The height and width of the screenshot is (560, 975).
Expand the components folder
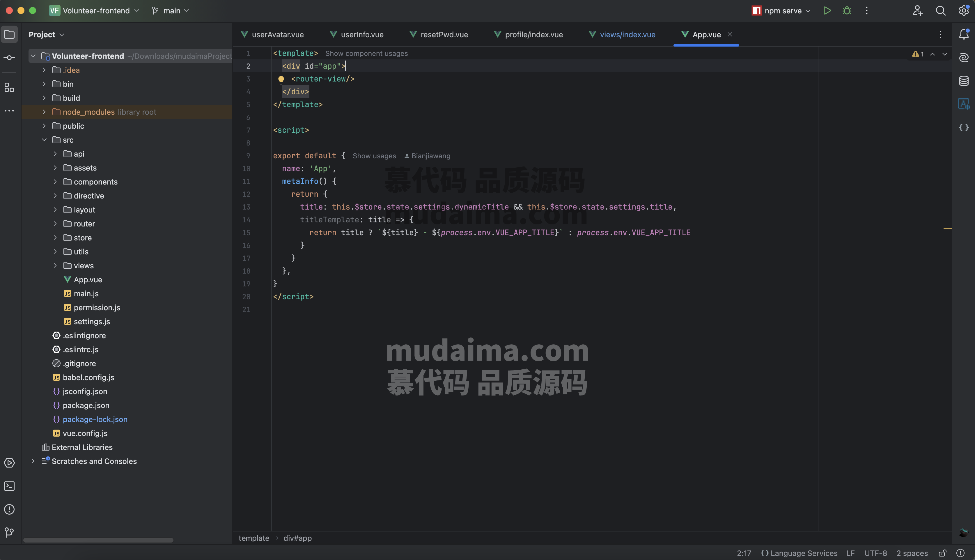click(x=55, y=182)
